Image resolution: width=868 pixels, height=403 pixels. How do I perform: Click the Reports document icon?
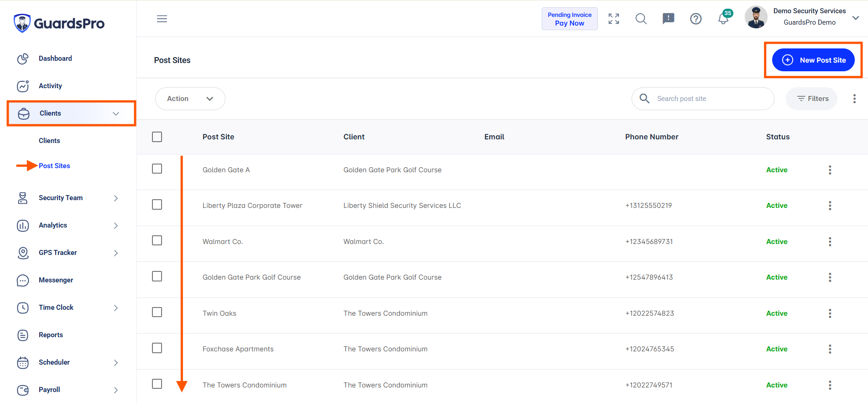(23, 335)
